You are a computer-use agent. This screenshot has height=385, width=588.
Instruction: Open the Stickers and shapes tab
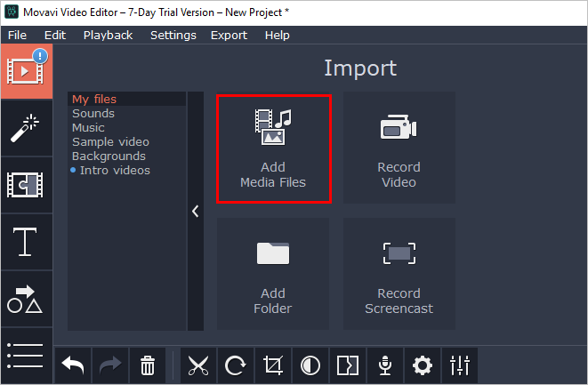click(x=27, y=299)
